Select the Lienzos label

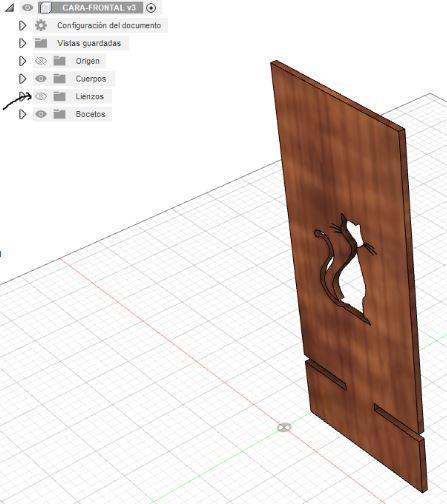click(x=90, y=96)
